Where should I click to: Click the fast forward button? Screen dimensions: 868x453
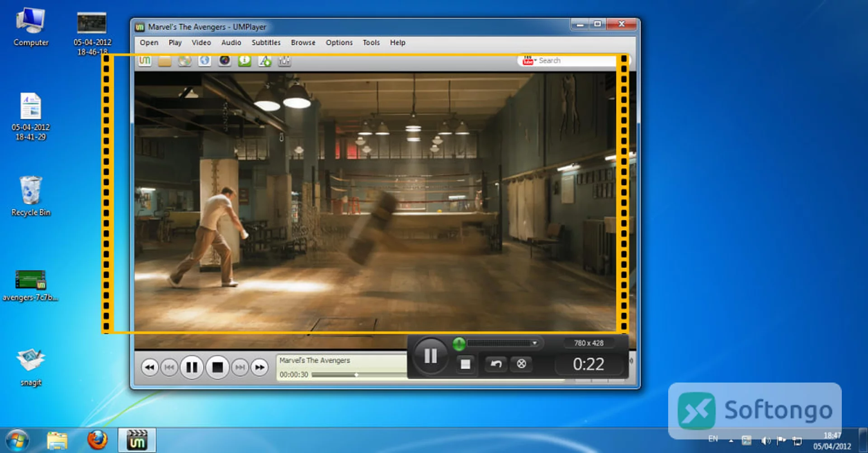tap(260, 368)
